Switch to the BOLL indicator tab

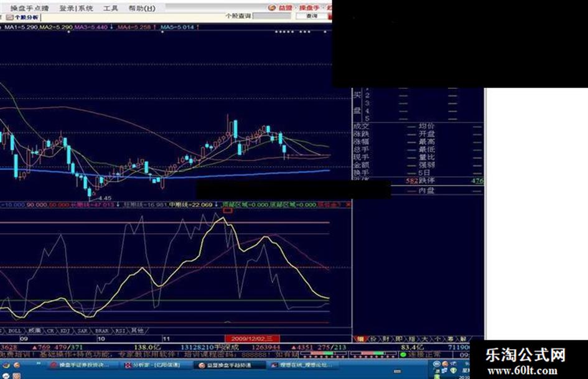[15, 331]
